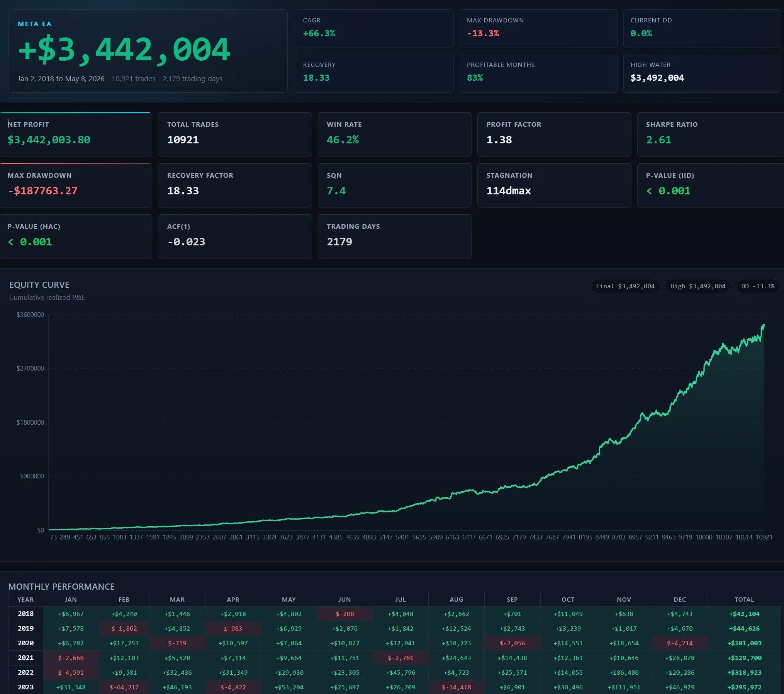Click the Monthly Performance section heading

tap(61, 587)
